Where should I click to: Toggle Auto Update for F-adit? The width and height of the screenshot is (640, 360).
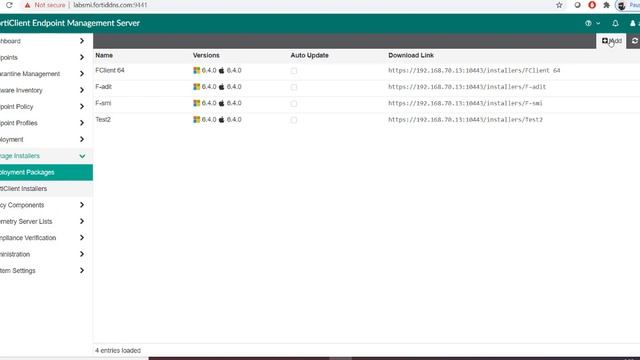pos(294,87)
